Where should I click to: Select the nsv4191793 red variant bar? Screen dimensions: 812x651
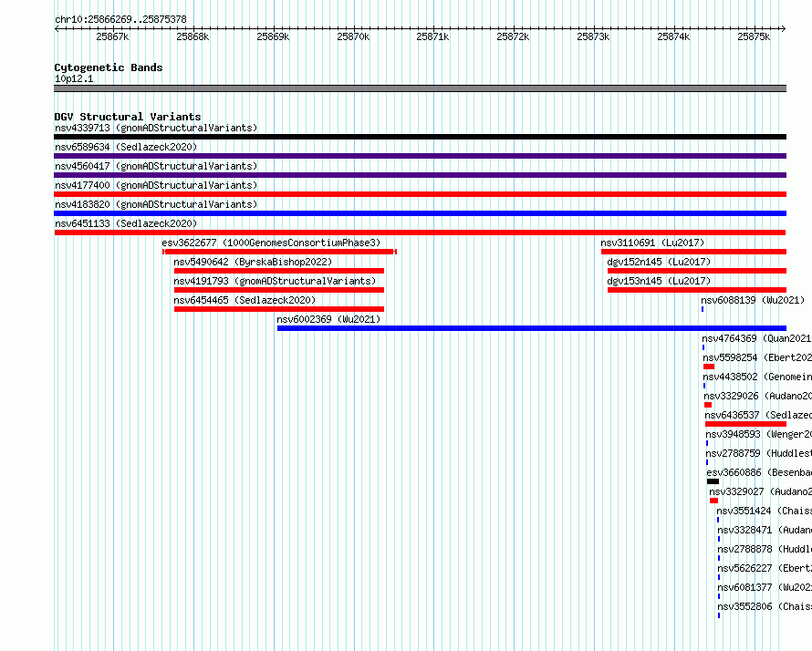[279, 290]
